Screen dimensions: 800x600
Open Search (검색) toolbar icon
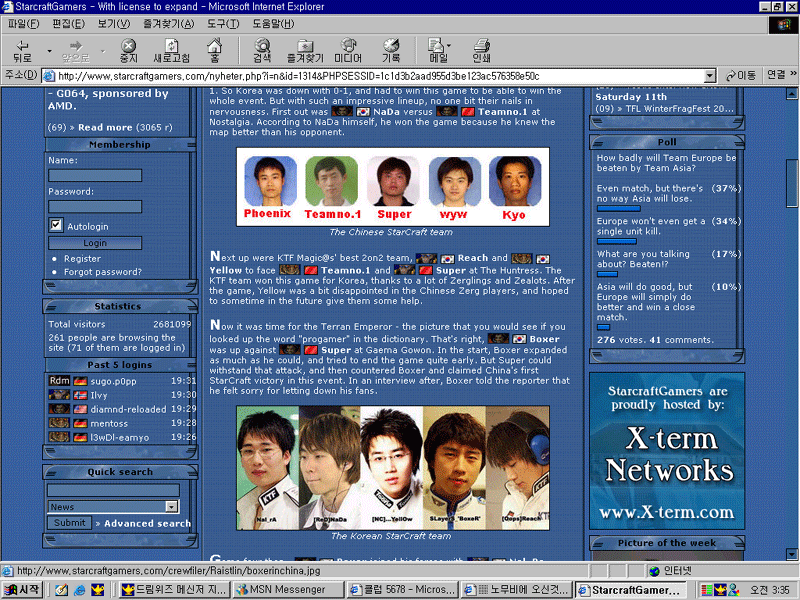coord(262,51)
